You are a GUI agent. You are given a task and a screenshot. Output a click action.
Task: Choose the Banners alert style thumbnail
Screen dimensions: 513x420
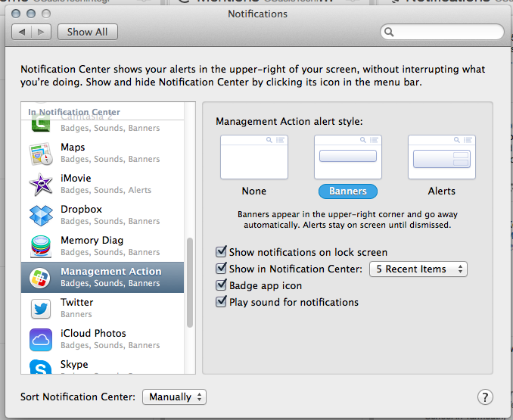point(348,157)
